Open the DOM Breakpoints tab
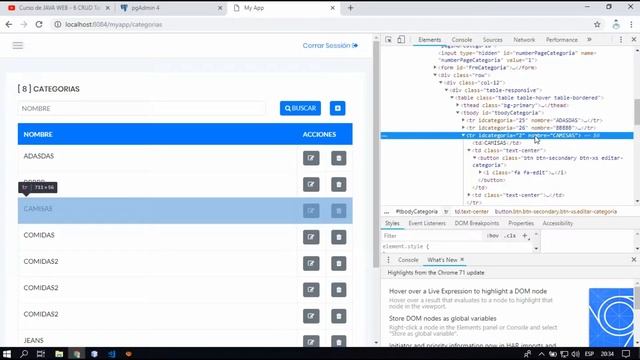 (477, 223)
